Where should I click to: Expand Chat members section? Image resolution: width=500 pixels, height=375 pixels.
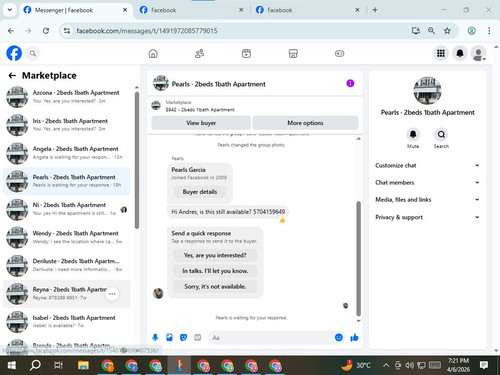(x=427, y=182)
